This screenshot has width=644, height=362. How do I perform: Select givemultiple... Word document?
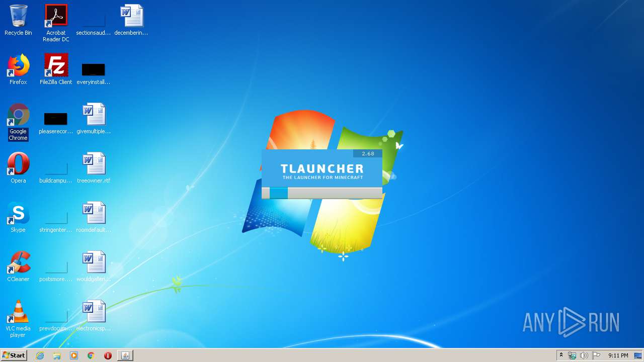click(x=94, y=119)
